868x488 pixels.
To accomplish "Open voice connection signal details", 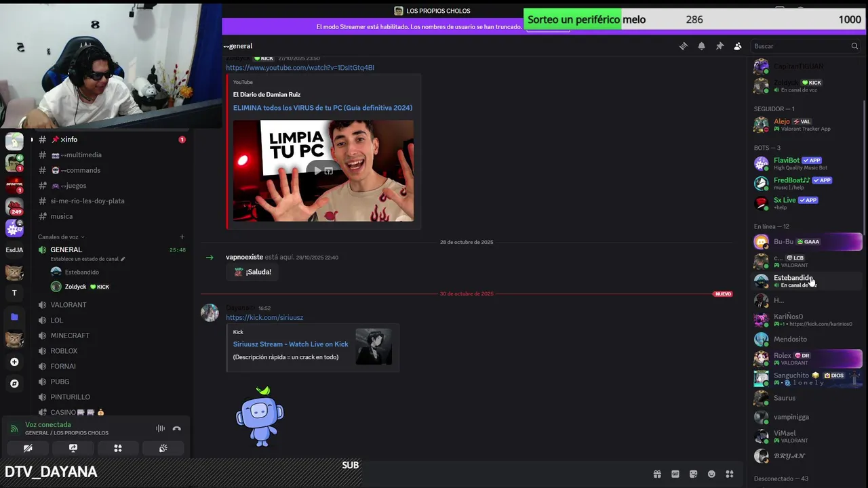I will point(14,428).
